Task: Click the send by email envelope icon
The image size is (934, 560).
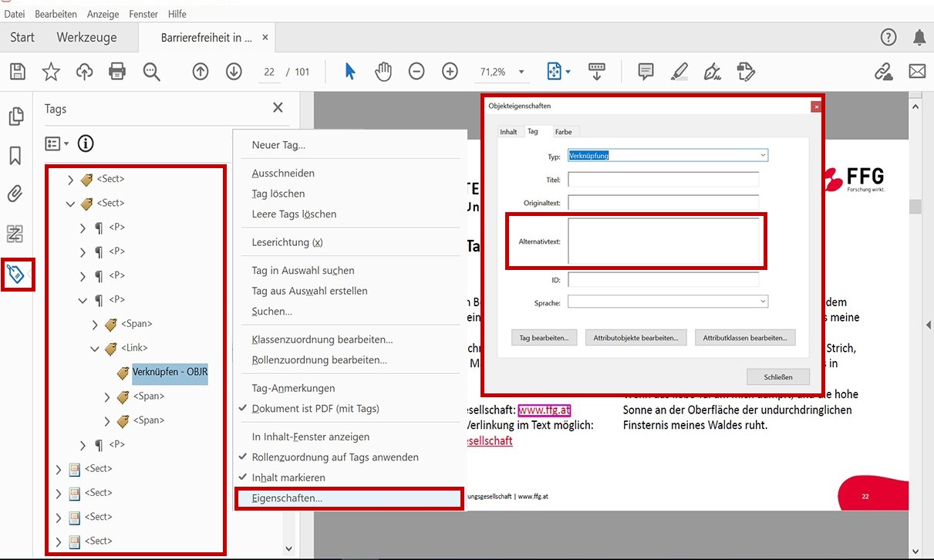Action: 917,72
